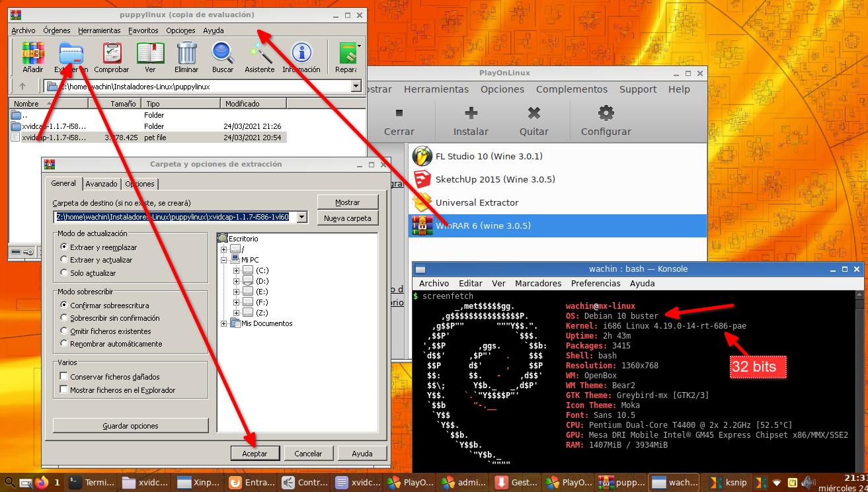Click the Aceptar button
868x492 pixels.
(x=255, y=454)
